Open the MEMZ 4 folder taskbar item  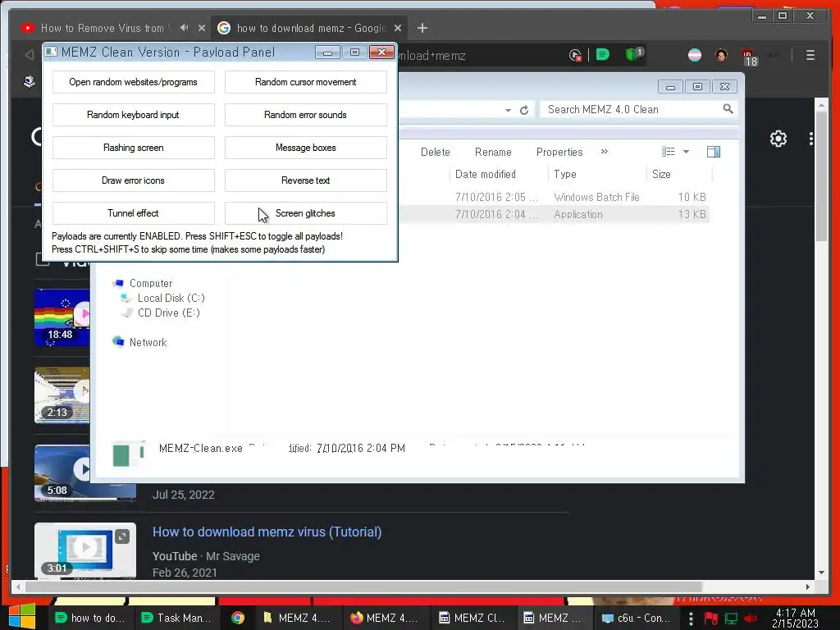click(x=297, y=618)
